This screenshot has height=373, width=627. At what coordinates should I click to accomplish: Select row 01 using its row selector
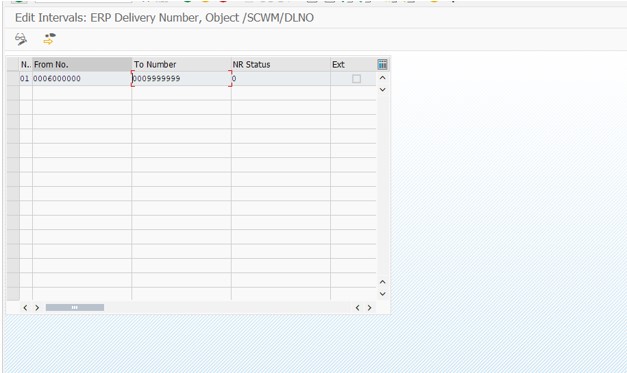[13, 78]
